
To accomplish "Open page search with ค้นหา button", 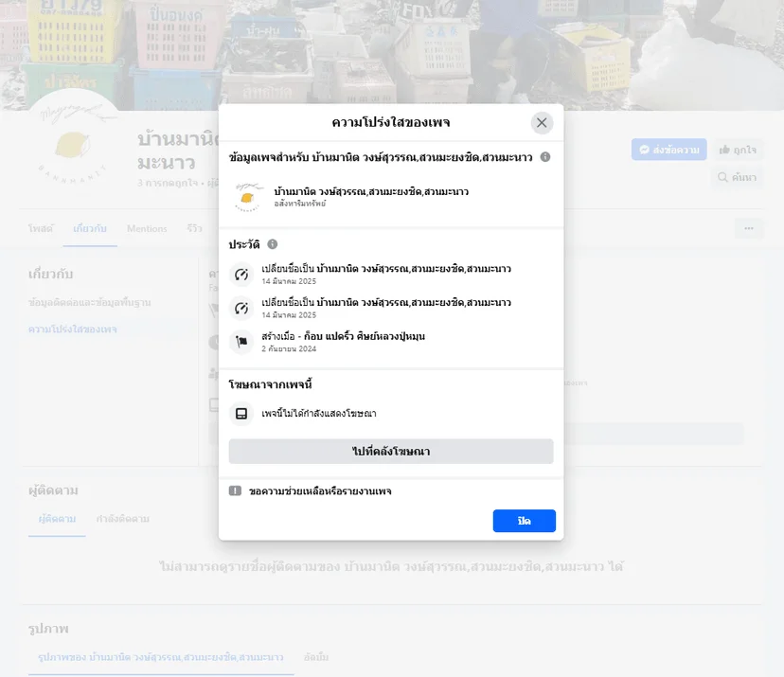I will click(737, 177).
